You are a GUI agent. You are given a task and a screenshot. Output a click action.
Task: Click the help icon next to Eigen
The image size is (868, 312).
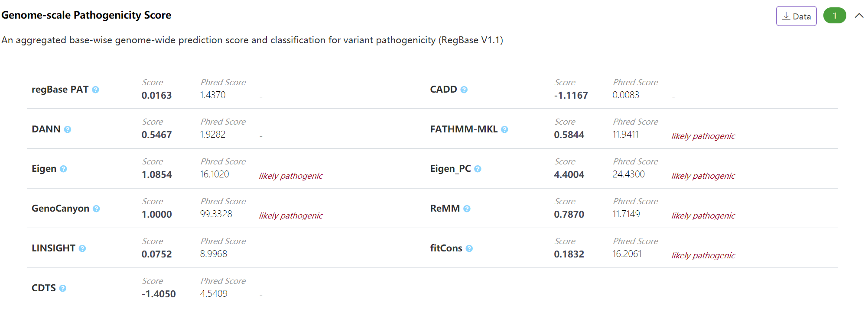point(63,169)
